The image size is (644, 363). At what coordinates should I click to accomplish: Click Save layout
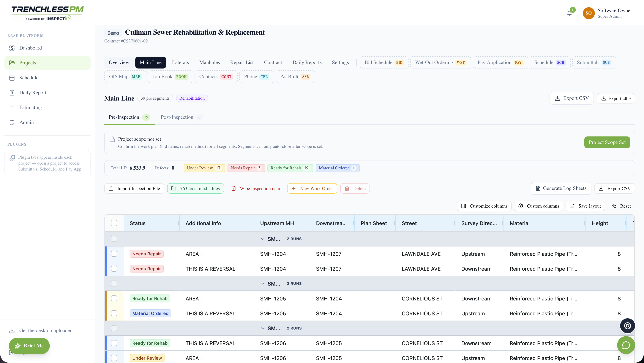click(585, 206)
